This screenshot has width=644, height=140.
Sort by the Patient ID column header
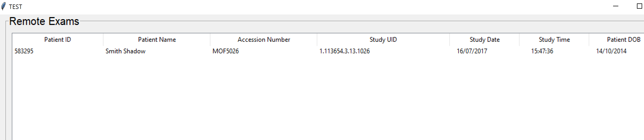point(58,40)
